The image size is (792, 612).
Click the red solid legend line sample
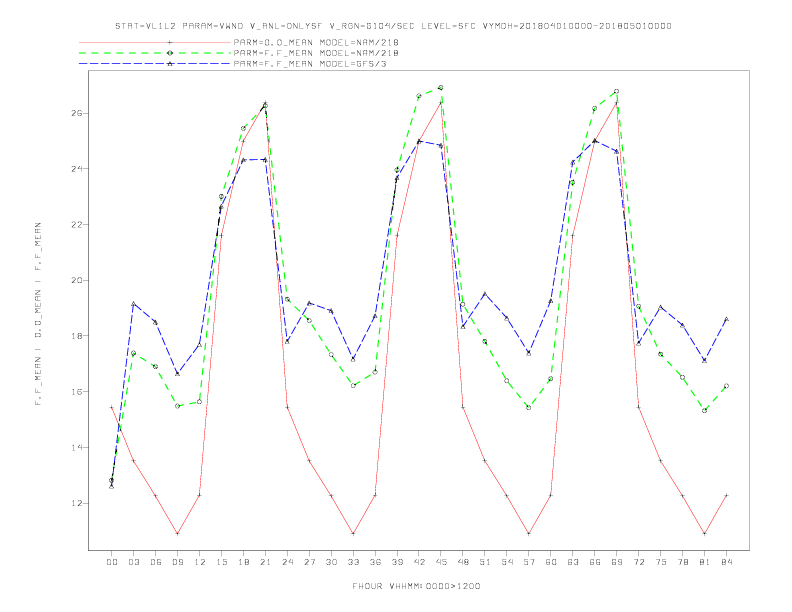[155, 42]
